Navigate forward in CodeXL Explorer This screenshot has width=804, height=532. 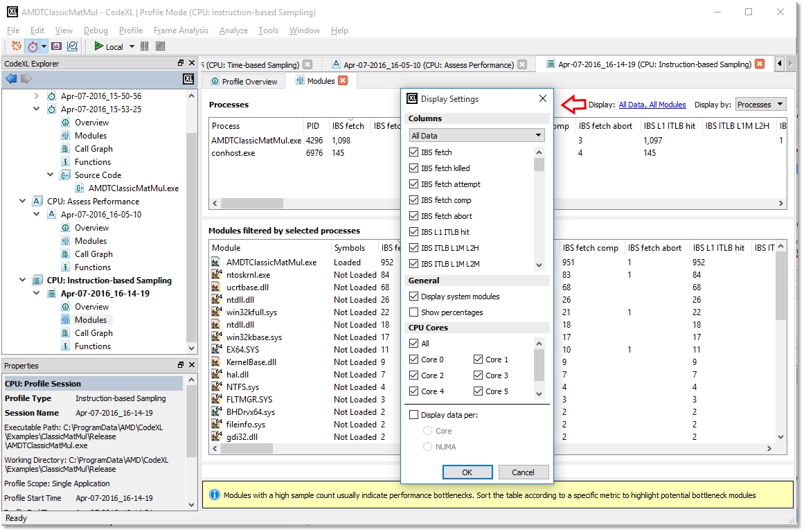click(x=26, y=78)
